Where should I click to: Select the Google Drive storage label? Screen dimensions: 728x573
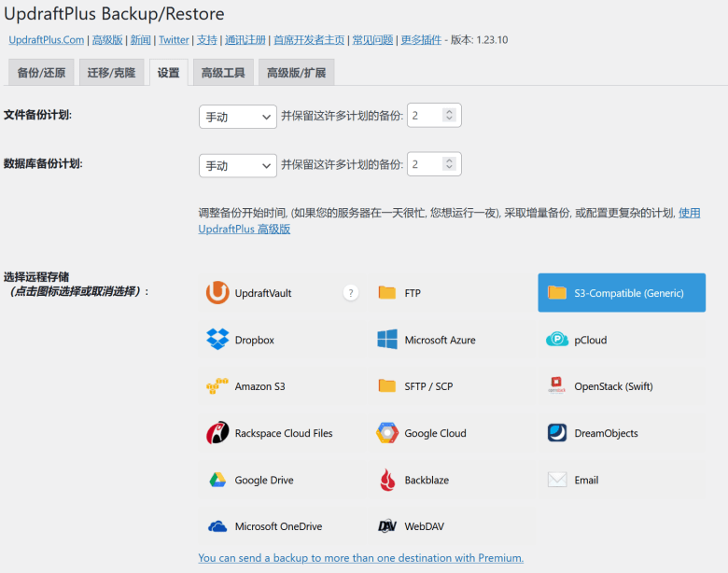(264, 480)
